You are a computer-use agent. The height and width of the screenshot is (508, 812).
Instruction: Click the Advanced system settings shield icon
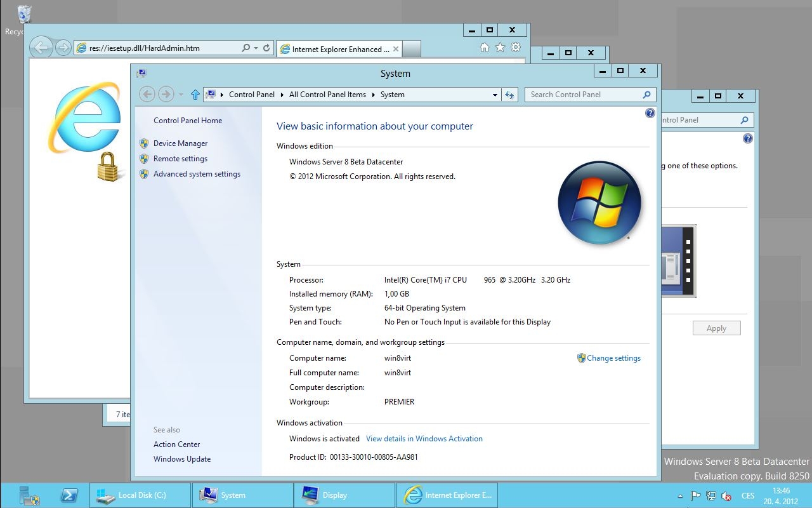[144, 174]
